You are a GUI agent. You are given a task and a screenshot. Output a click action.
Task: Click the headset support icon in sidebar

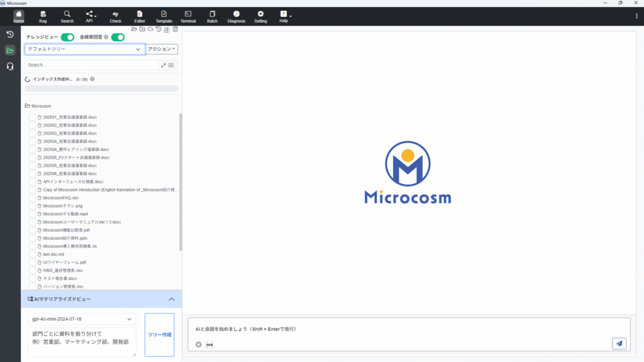coord(10,66)
